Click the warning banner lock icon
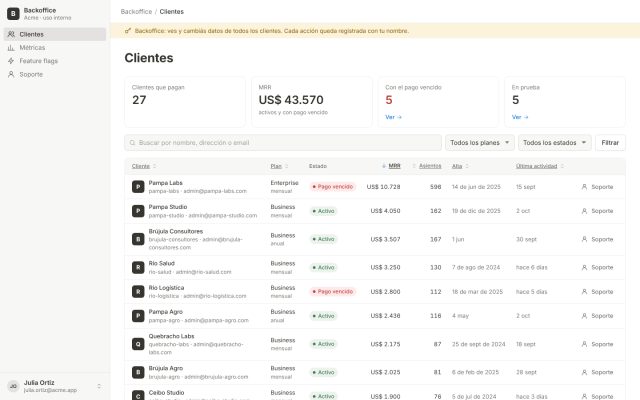Viewport: 640px width, 400px height. pyautogui.click(x=128, y=31)
